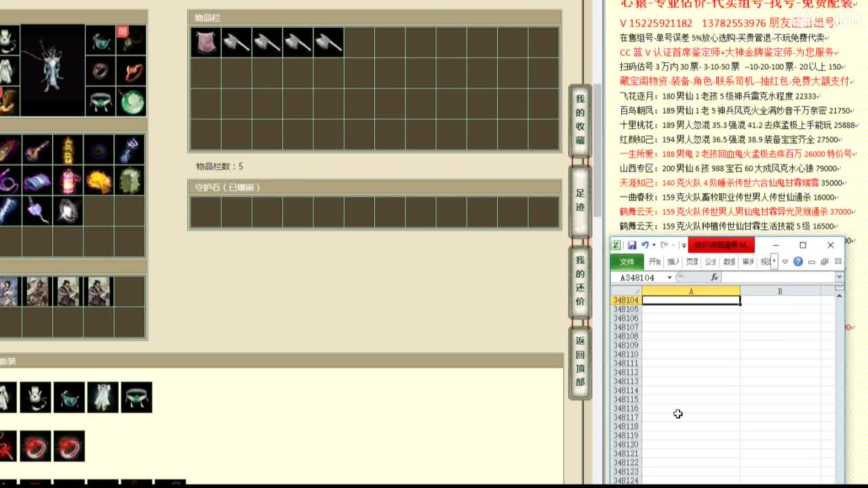Click the green jade orb in equipment slots
The image size is (868, 488).
pos(131,102)
